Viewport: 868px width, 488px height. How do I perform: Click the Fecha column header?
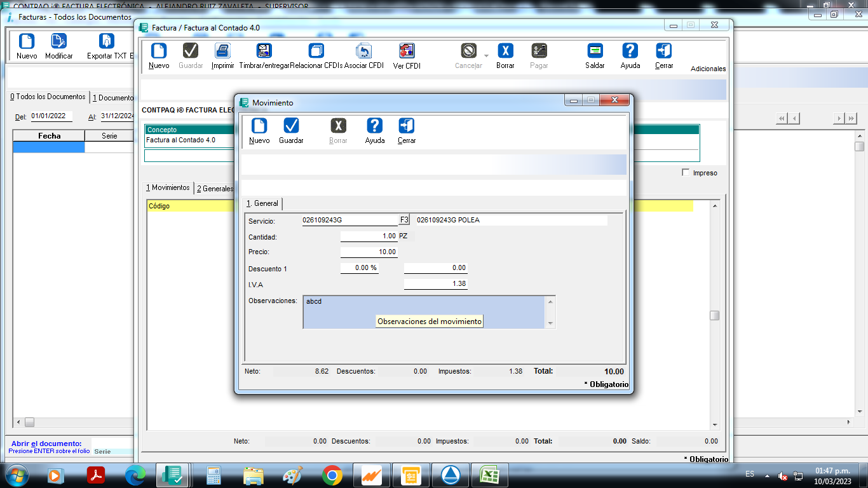(49, 136)
